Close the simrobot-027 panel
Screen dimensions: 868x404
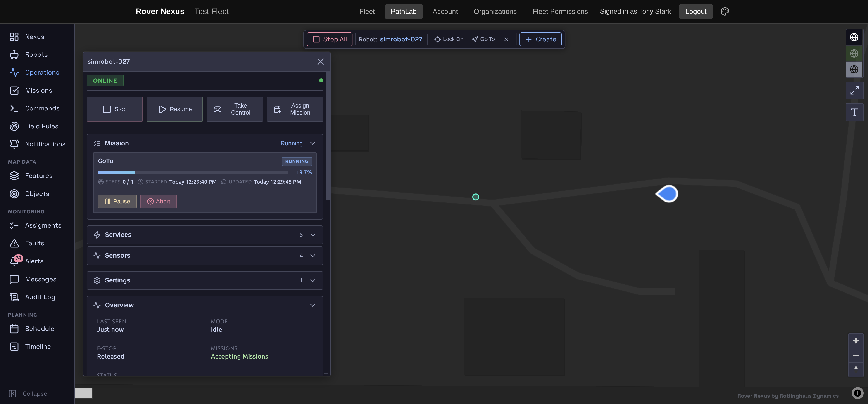pyautogui.click(x=321, y=62)
